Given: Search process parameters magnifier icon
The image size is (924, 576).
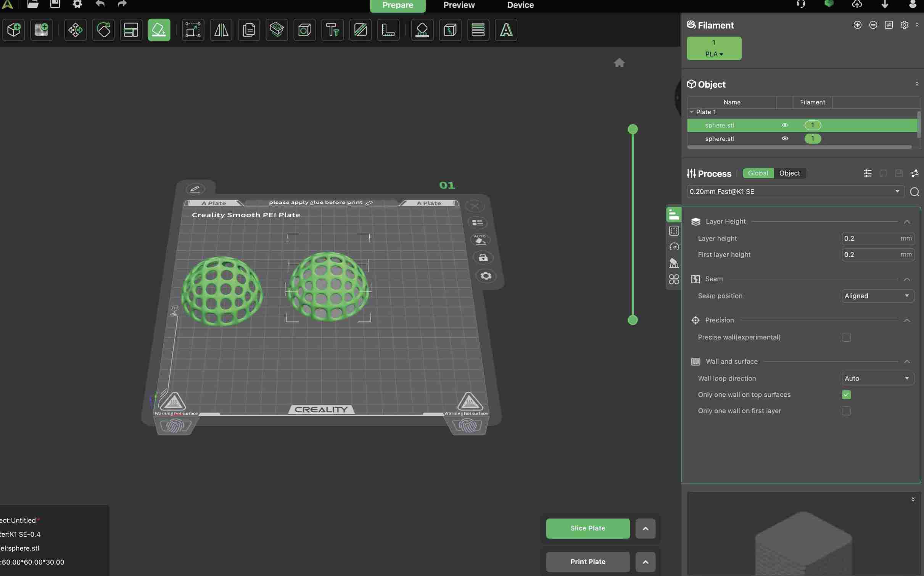Looking at the screenshot, I should tap(914, 192).
